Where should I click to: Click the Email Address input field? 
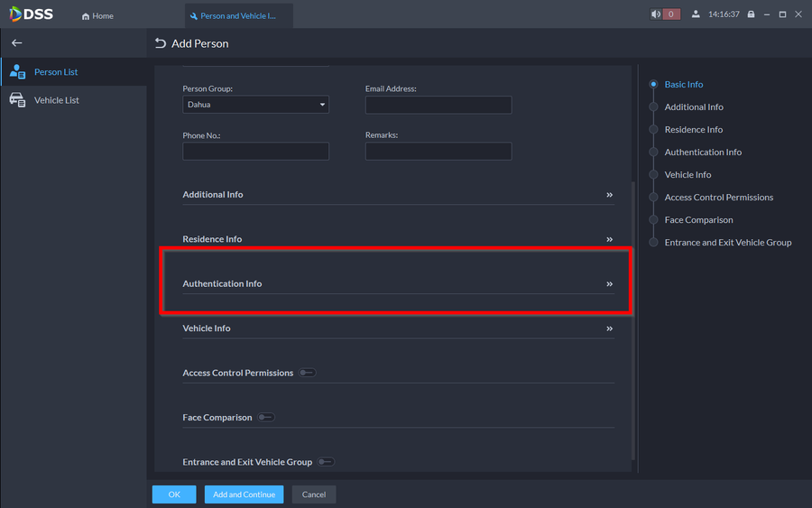(438, 105)
